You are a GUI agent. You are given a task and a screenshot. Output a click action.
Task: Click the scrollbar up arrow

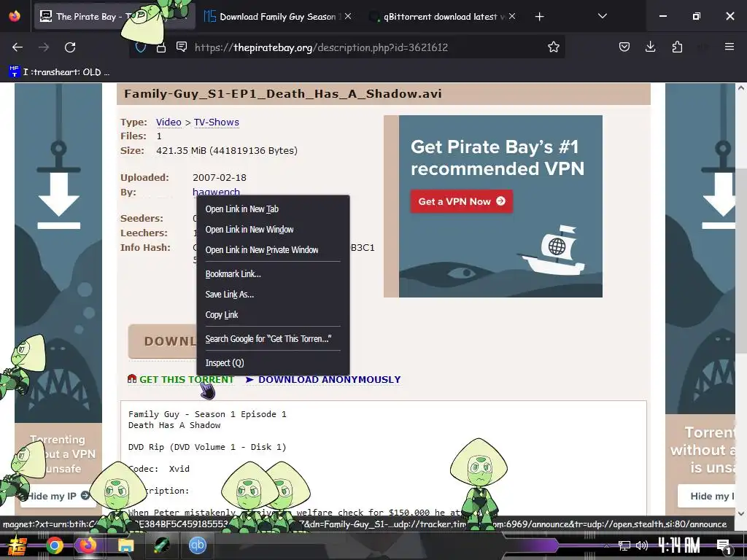741,88
